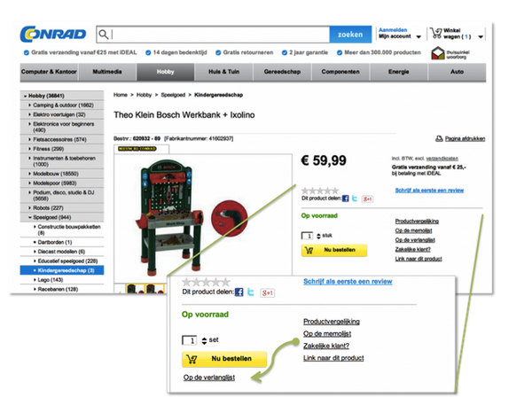Open the Energie menu
Screen dimensions: 532x397
pyautogui.click(x=399, y=72)
